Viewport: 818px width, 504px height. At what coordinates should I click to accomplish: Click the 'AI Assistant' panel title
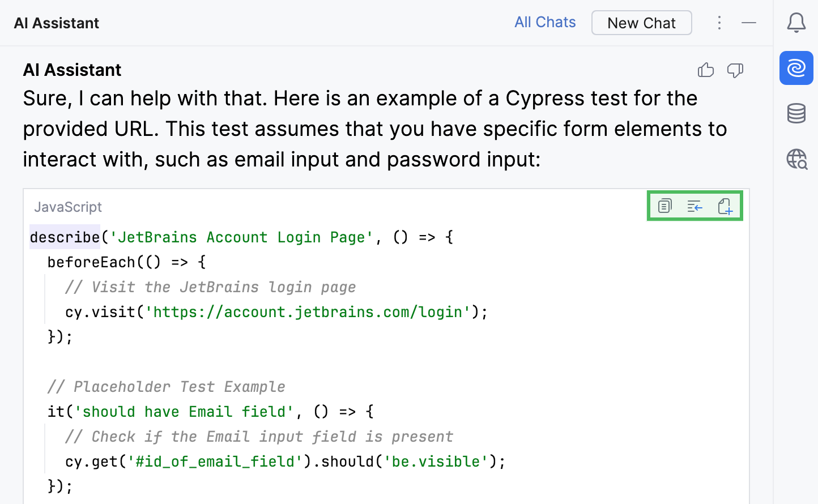pos(57,23)
